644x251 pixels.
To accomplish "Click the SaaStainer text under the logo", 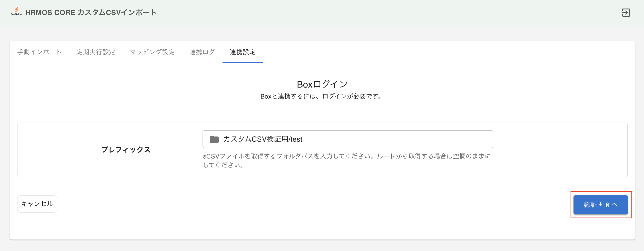I will (16, 15).
